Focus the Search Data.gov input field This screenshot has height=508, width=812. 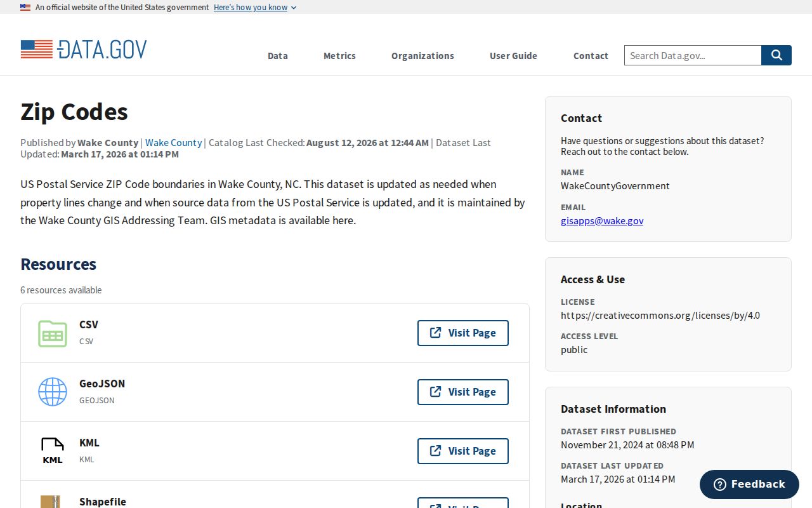tap(693, 55)
